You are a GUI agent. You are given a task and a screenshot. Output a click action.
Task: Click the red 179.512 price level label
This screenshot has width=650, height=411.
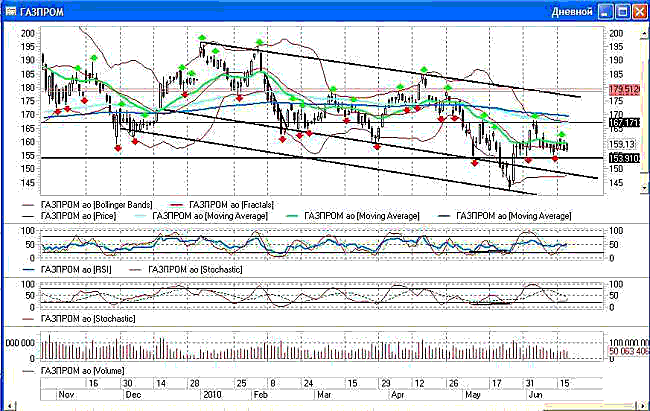pyautogui.click(x=624, y=89)
